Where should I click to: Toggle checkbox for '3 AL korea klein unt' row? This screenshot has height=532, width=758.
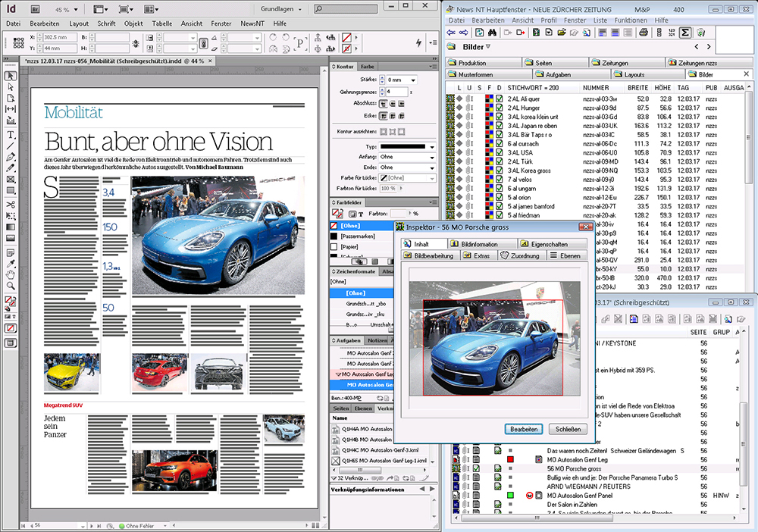(500, 117)
